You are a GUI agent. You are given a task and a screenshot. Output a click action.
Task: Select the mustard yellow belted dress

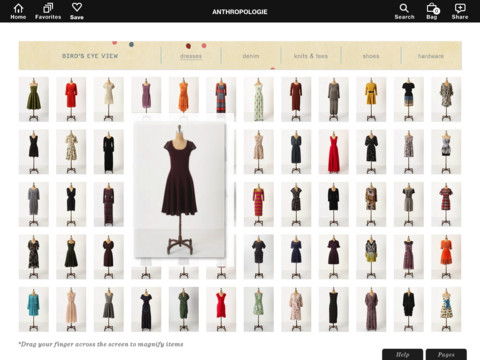(371, 99)
